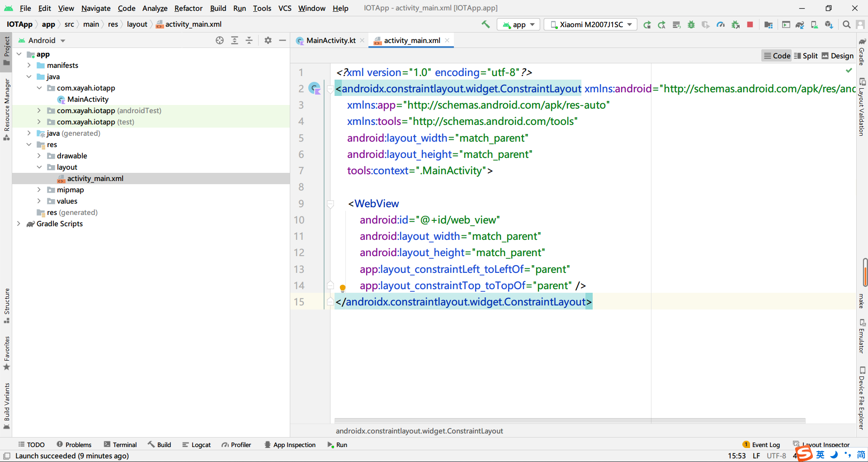The image size is (868, 462).
Task: Click the editor horizontal scrollbar
Action: (570, 420)
